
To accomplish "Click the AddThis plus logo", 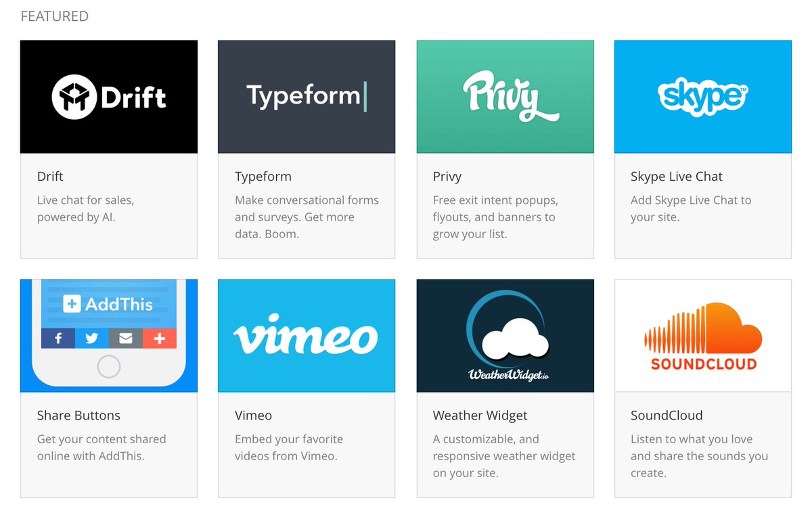I will pos(72,304).
